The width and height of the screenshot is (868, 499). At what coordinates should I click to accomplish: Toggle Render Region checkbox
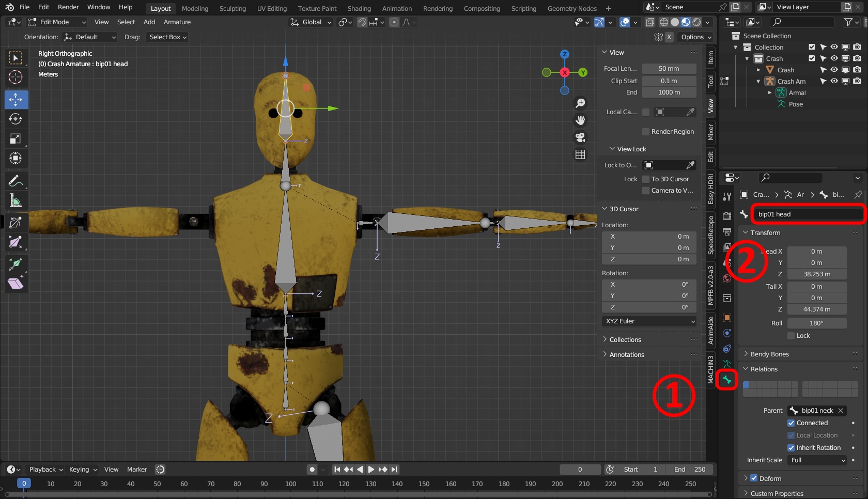point(646,132)
